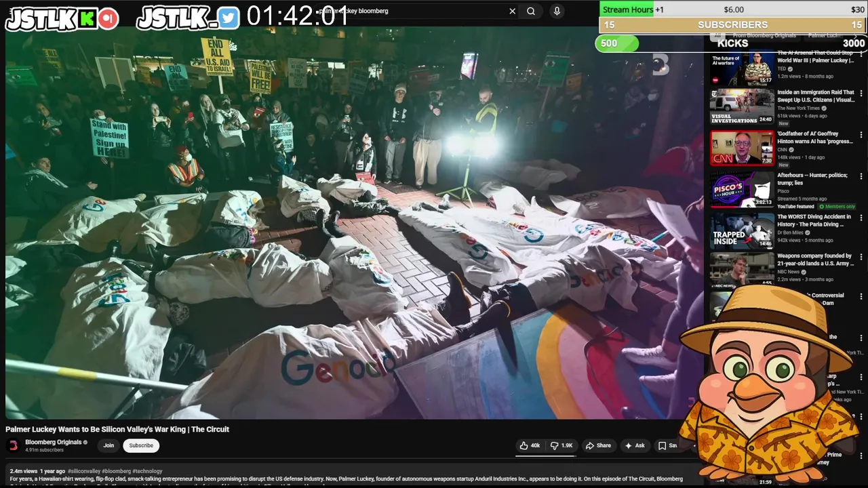Open options menu for Afterhours video
The width and height of the screenshot is (868, 488).
point(861,176)
